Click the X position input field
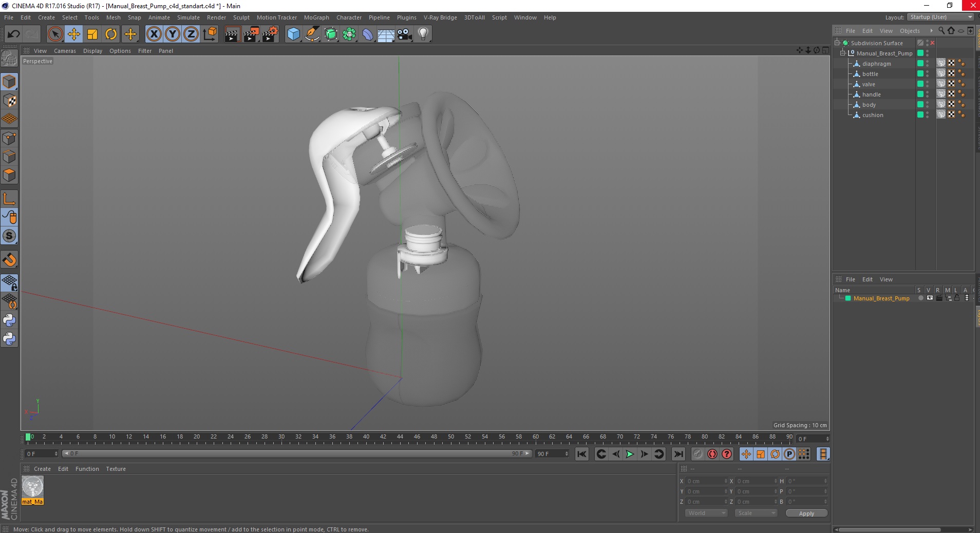 click(706, 481)
